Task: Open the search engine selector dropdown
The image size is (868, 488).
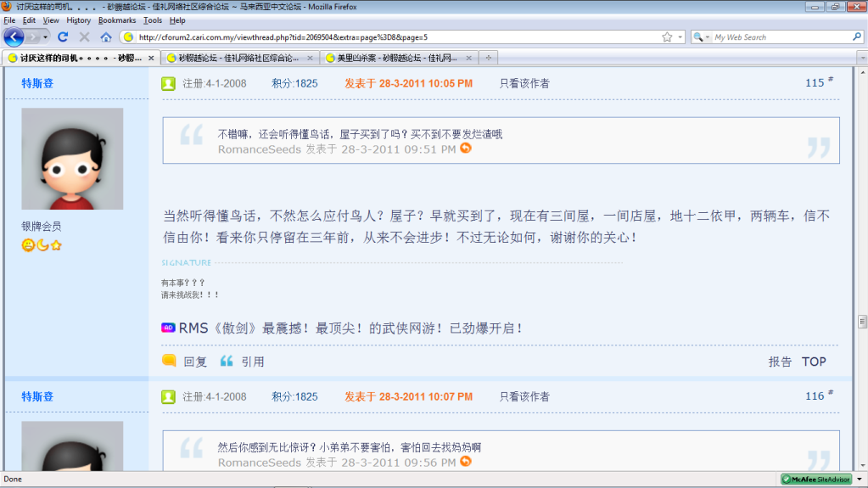Action: [701, 37]
